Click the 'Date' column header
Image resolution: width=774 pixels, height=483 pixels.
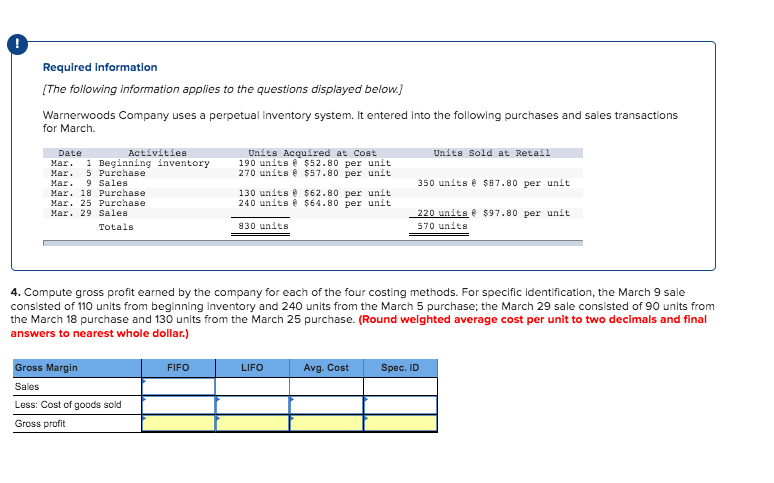70,153
